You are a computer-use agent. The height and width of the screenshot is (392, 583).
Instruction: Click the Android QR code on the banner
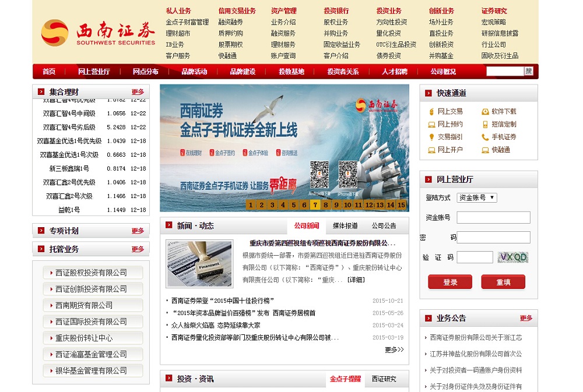click(319, 174)
